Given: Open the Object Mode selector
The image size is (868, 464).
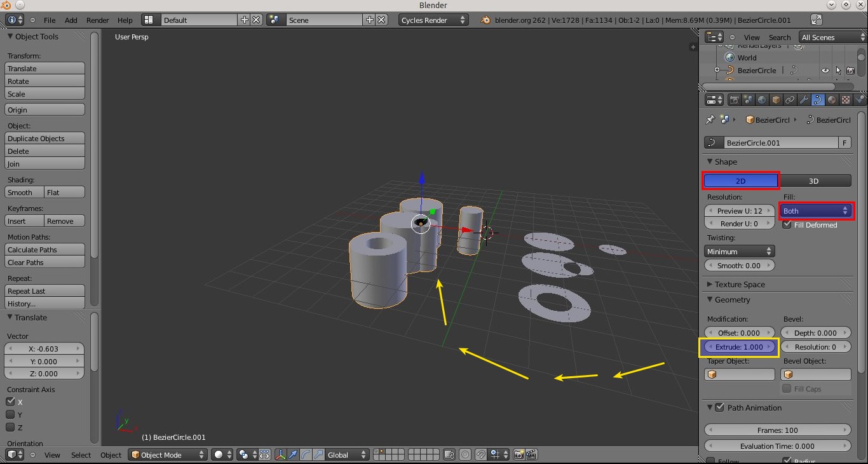Looking at the screenshot, I should [168, 454].
